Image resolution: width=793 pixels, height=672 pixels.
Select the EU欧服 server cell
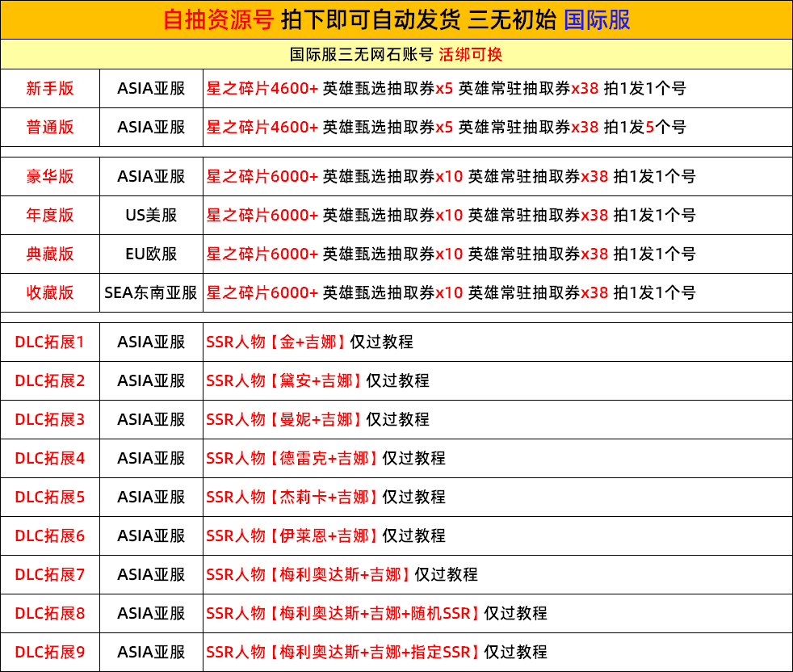pyautogui.click(x=151, y=254)
